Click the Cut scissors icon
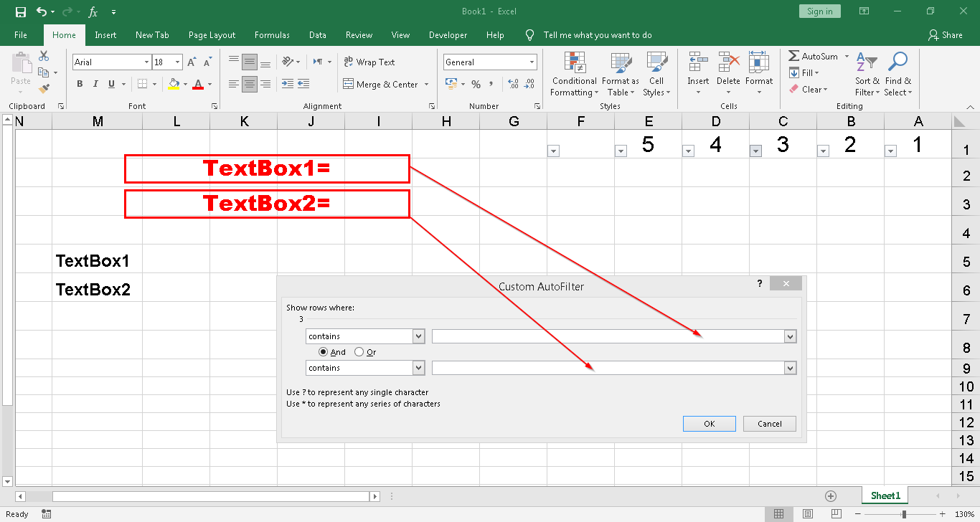 point(44,56)
